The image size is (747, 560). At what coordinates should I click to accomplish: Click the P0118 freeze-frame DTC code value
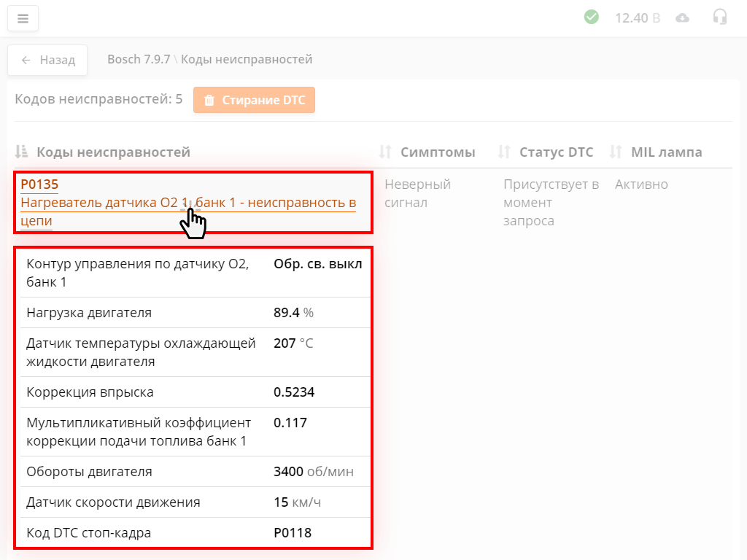(293, 533)
